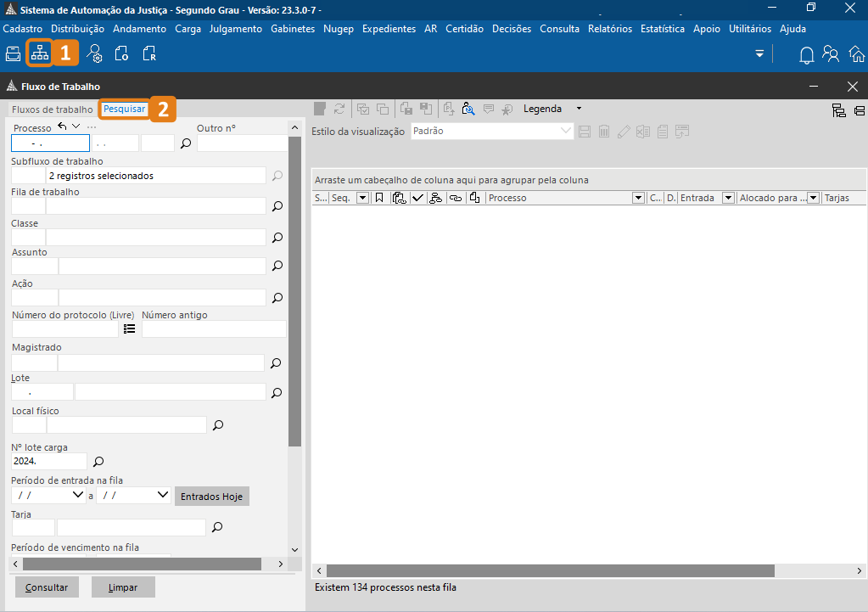Click the Outro nº input field
Screen dimensions: 868x612
[x=243, y=143]
